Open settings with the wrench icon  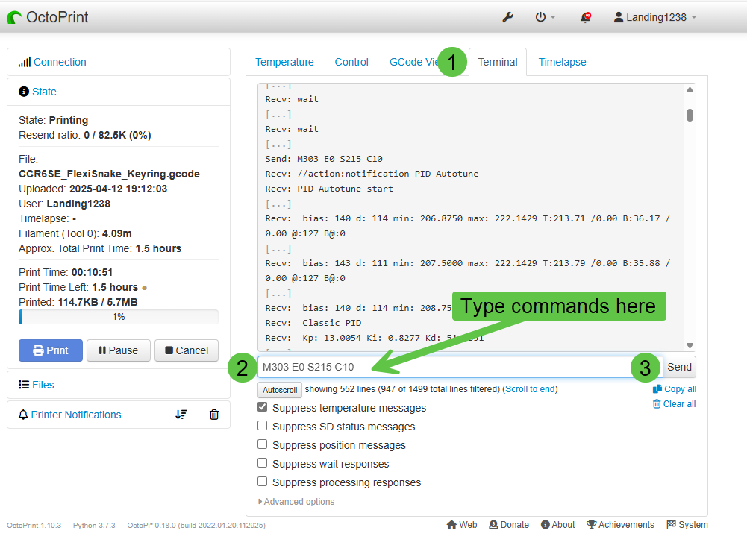tap(508, 18)
